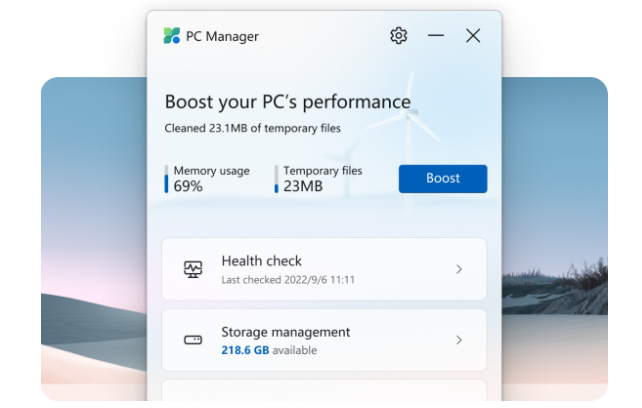Click the PC Manager logo icon
Image resolution: width=642 pixels, height=408 pixels.
[172, 36]
